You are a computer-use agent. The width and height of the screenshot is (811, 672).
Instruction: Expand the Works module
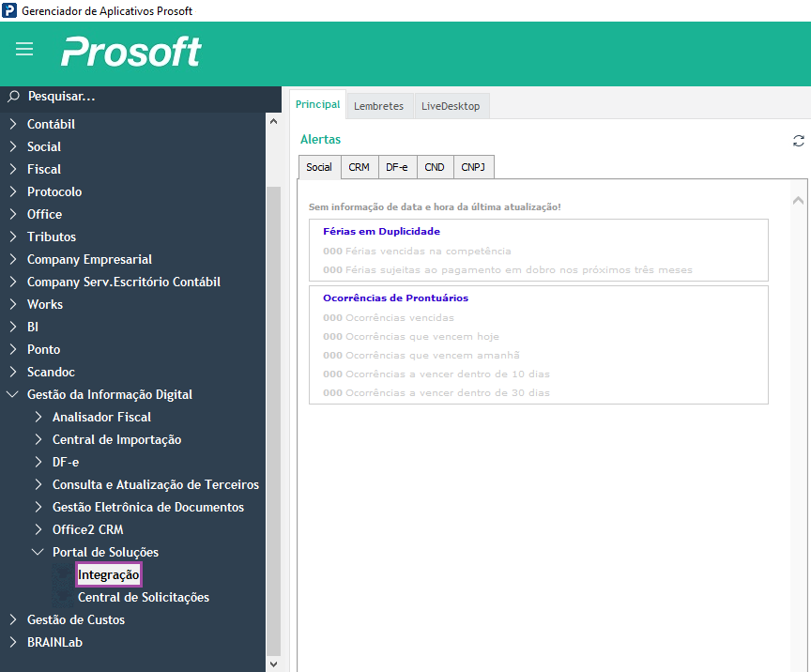pos(13,304)
